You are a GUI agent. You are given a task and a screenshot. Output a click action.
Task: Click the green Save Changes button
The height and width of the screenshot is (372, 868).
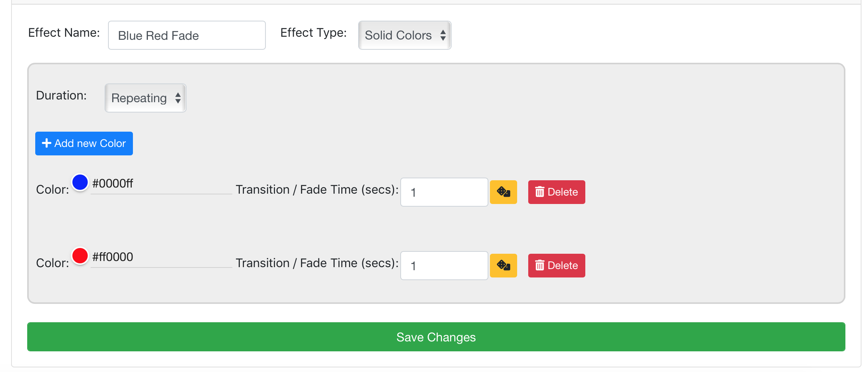click(x=436, y=337)
